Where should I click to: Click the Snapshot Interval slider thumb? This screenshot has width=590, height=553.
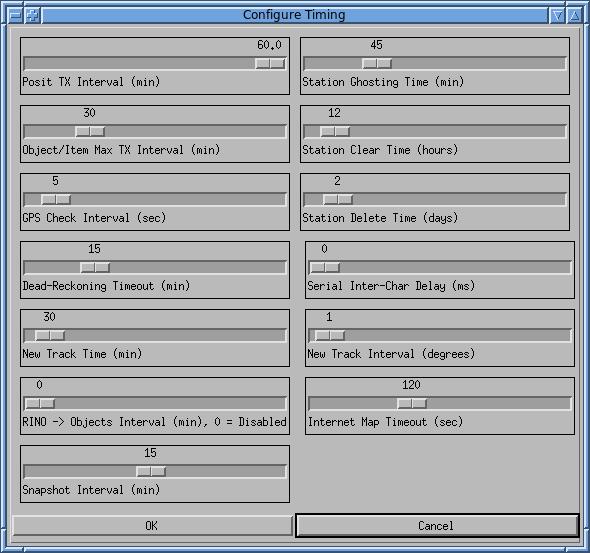click(151, 471)
